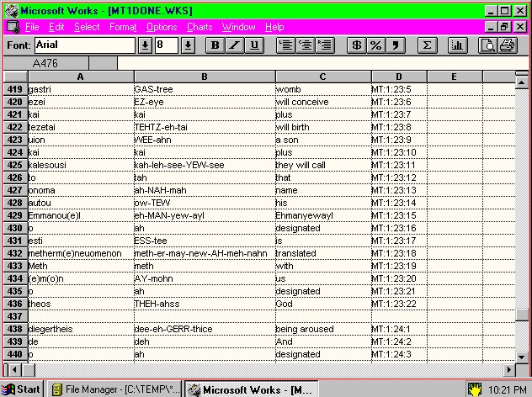The image size is (532, 397).
Task: Select cell containing 'Emmanou(e)l'
Action: [81, 215]
